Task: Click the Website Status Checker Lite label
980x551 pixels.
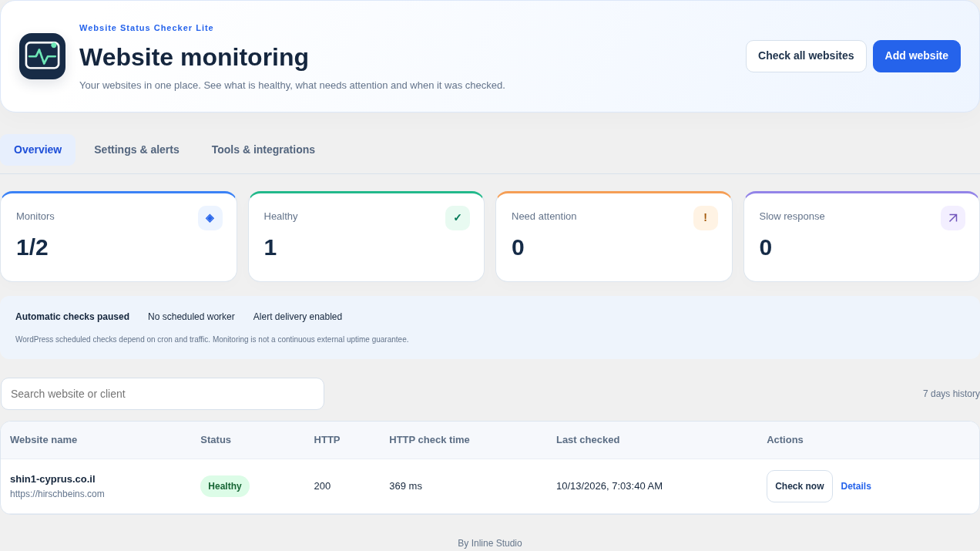Action: (x=146, y=28)
